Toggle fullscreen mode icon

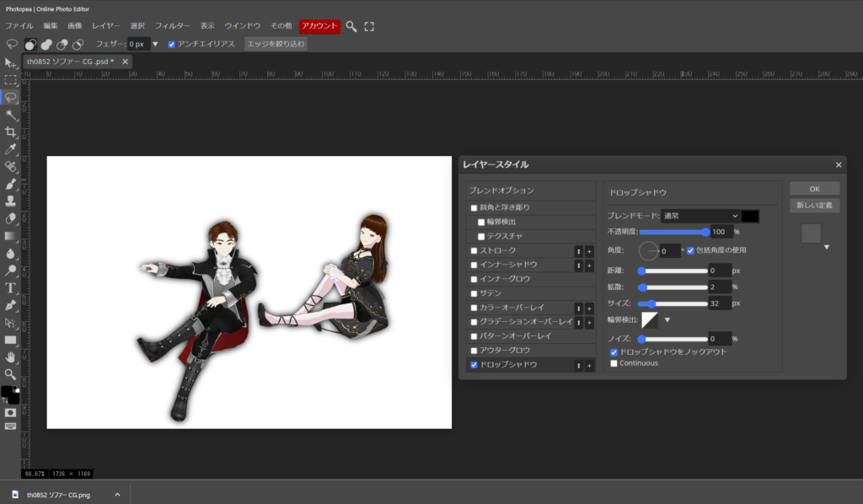click(369, 26)
